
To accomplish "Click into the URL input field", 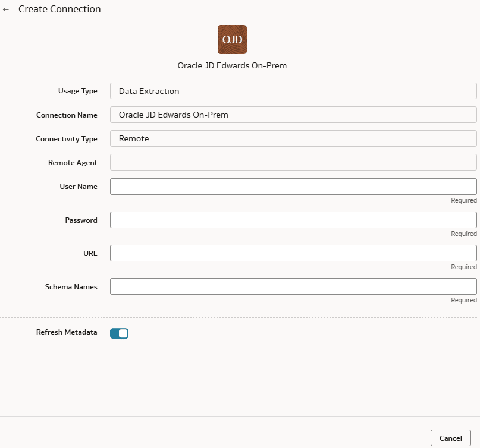I will [x=293, y=253].
